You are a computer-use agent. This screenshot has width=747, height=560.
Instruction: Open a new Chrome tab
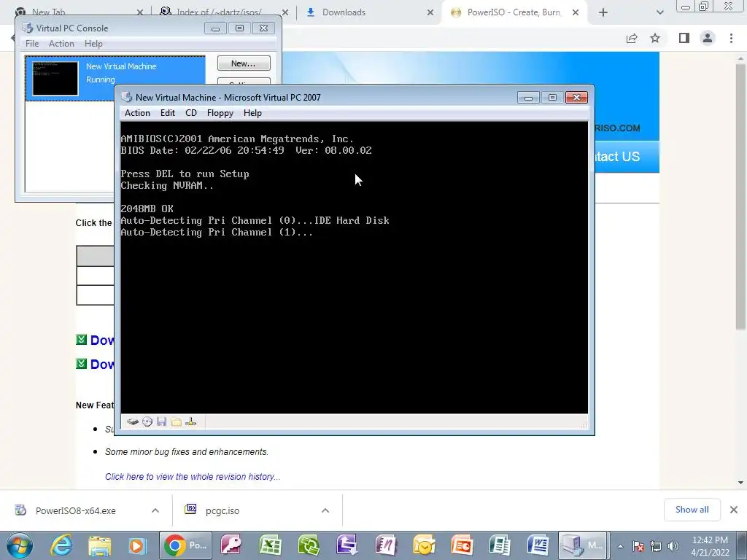[603, 12]
